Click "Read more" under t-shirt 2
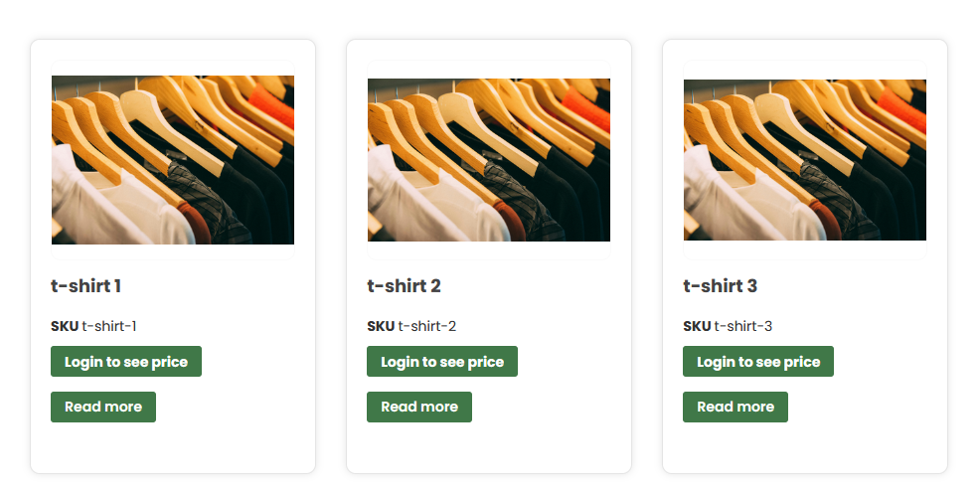The image size is (980, 494). click(419, 407)
